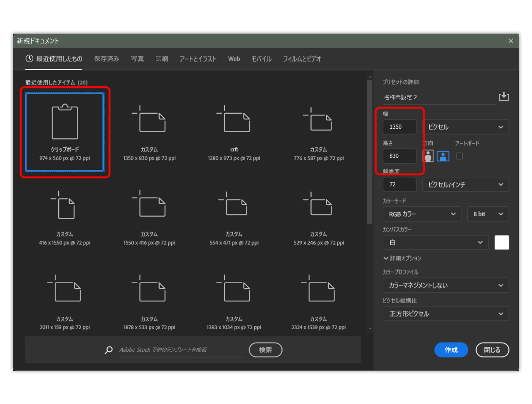
Task: Enable the アートボード checkbox
Action: click(x=459, y=156)
